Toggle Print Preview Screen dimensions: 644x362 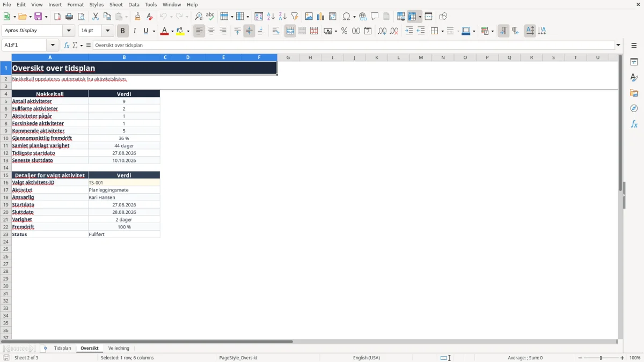[80, 17]
